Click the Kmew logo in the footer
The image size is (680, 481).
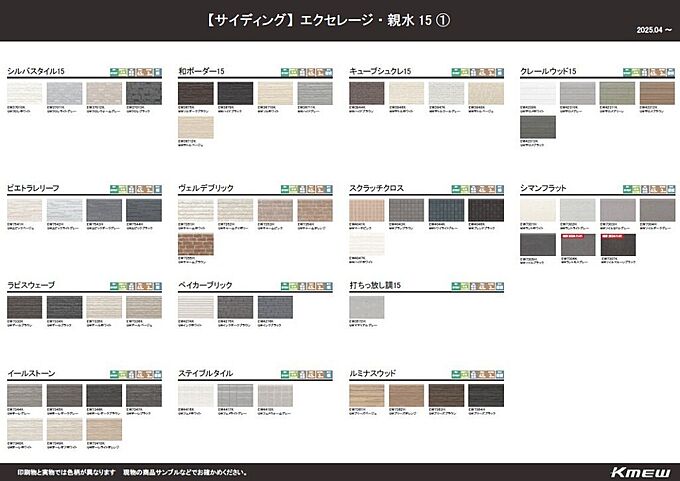(x=640, y=472)
